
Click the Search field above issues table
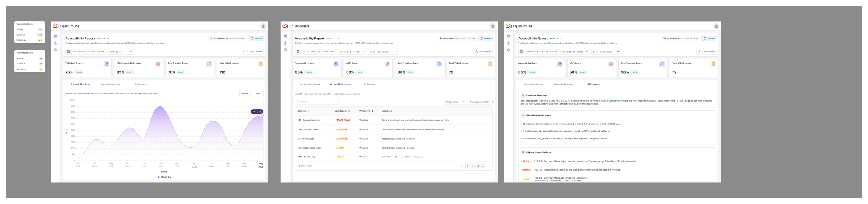point(317,102)
